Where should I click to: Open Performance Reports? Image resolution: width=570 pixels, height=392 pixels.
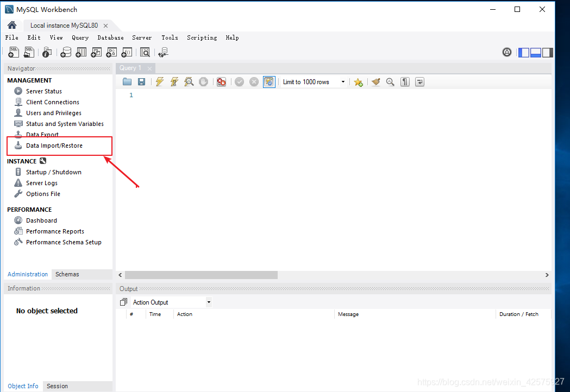[x=55, y=231]
